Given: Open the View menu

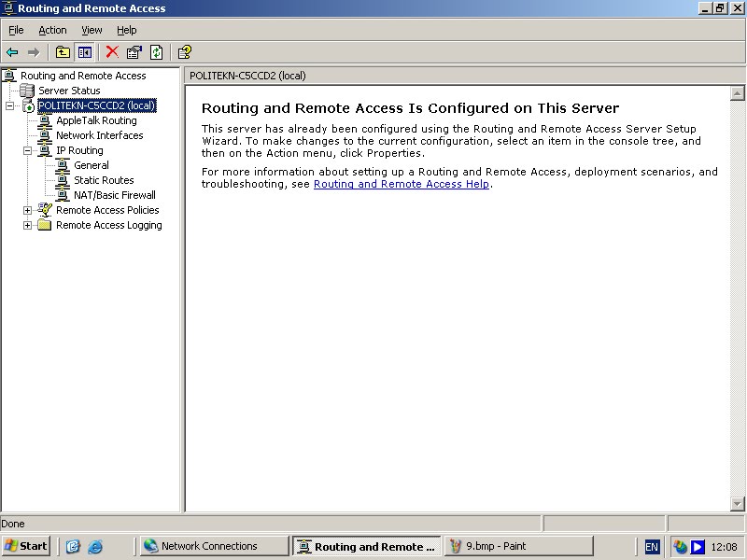Looking at the screenshot, I should coord(92,30).
